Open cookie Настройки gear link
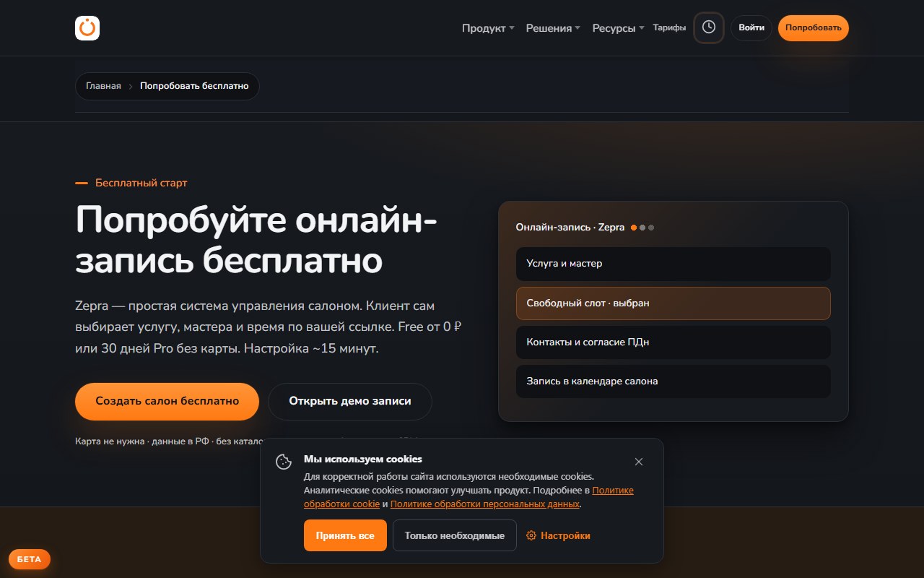924x578 pixels. pos(559,535)
